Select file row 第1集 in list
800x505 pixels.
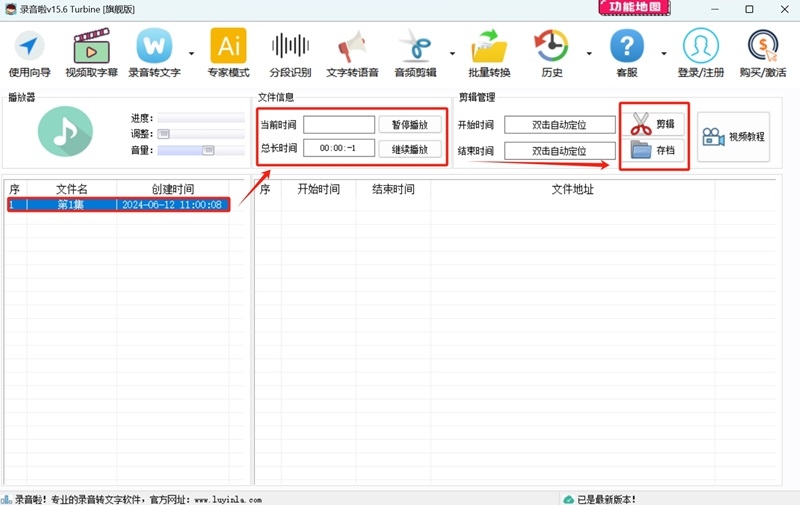118,205
